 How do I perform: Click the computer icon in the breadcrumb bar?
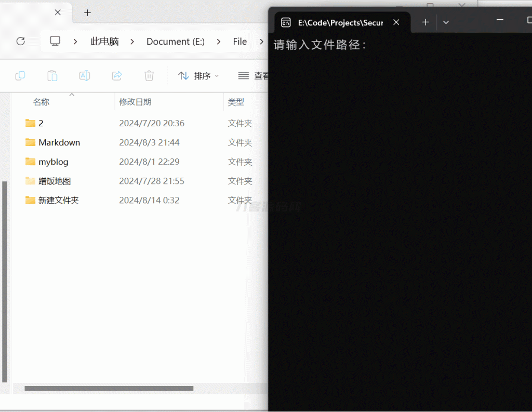coord(55,41)
